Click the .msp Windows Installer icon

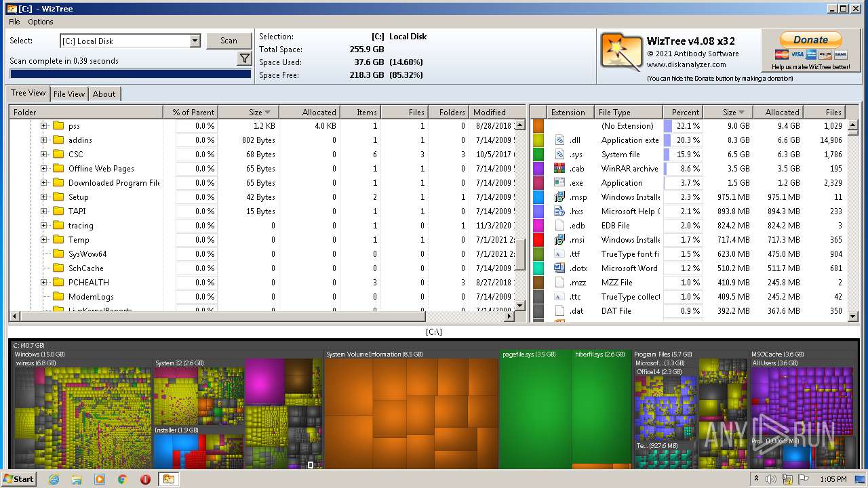(559, 197)
